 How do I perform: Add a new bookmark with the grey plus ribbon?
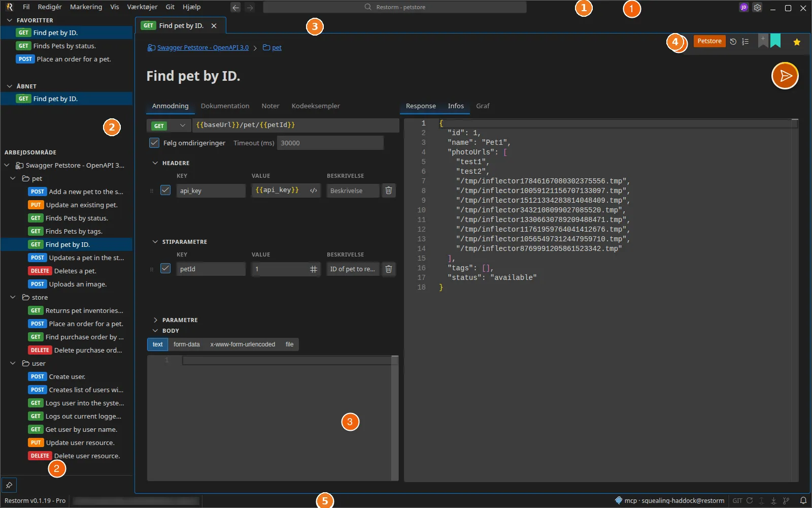[763, 41]
